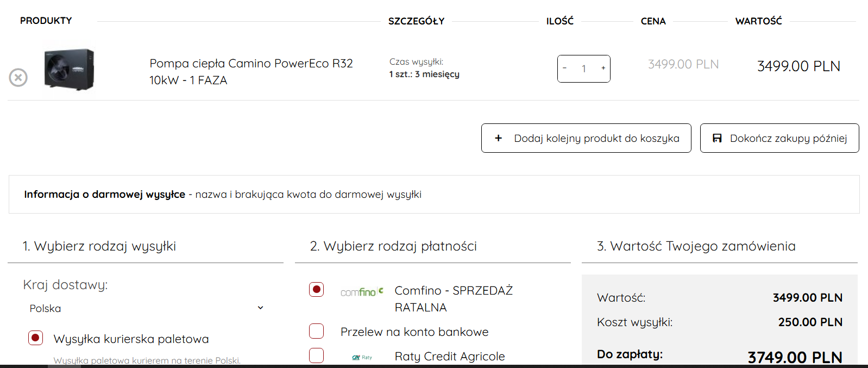Click the Credit Agricole Raty logo
The width and height of the screenshot is (868, 368).
click(x=362, y=357)
